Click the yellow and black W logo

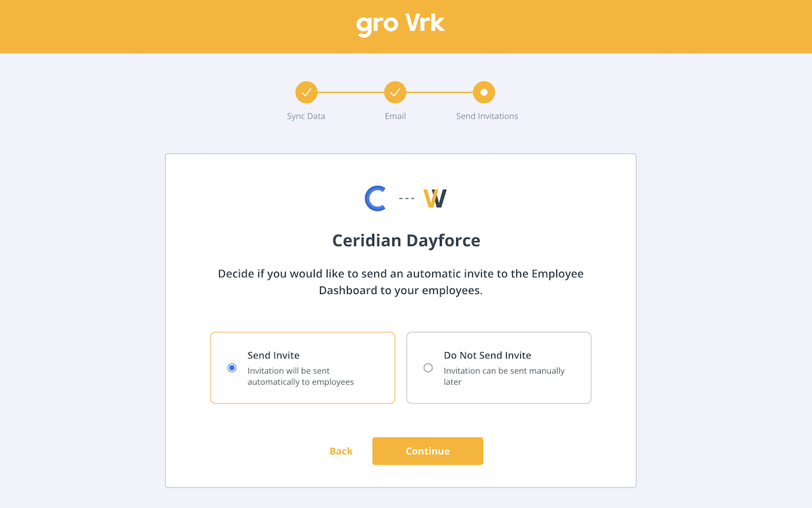(435, 198)
